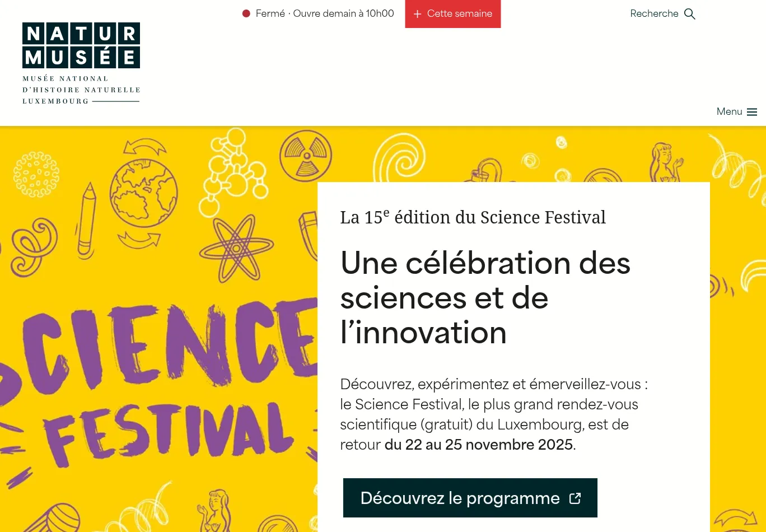Click the plus icon beside Cette semaine
Image resolution: width=766 pixels, height=532 pixels.
point(417,14)
